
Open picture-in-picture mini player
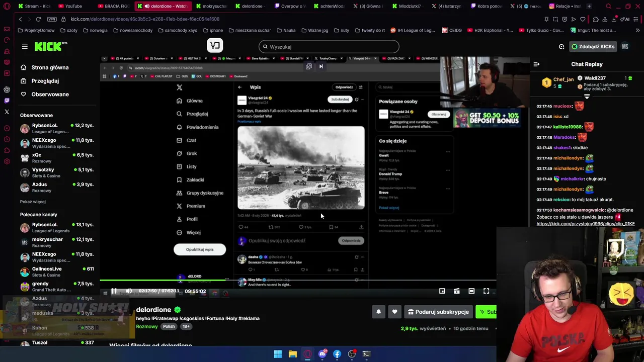[x=442, y=291]
